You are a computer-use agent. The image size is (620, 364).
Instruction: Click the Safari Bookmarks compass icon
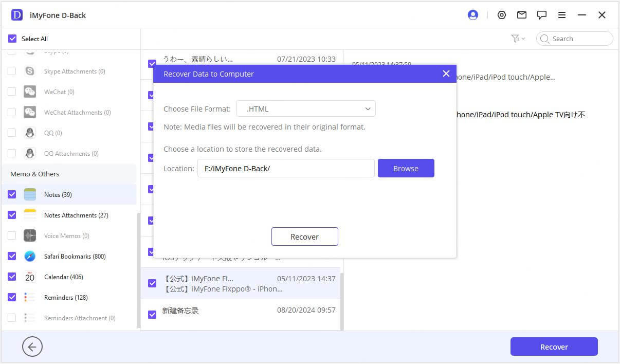click(x=30, y=256)
